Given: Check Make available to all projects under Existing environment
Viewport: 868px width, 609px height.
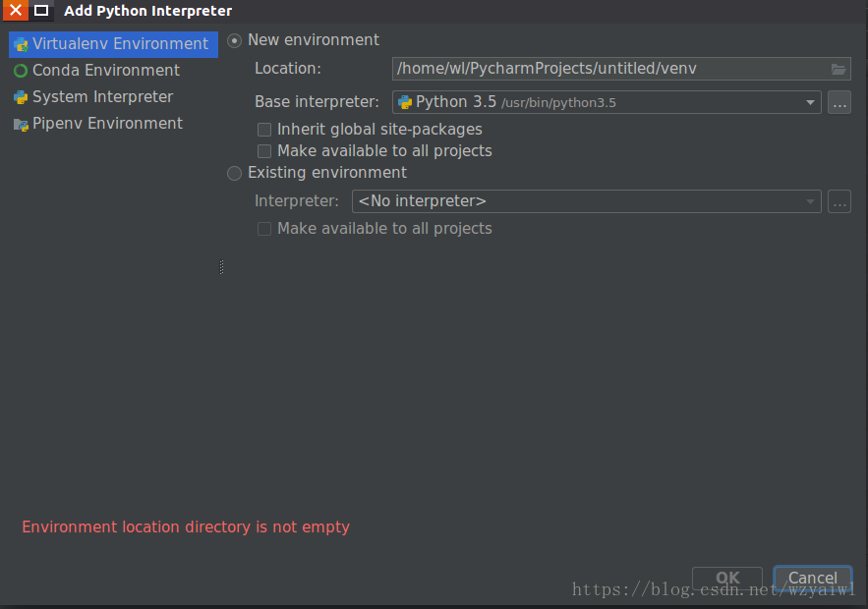Looking at the screenshot, I should (264, 229).
